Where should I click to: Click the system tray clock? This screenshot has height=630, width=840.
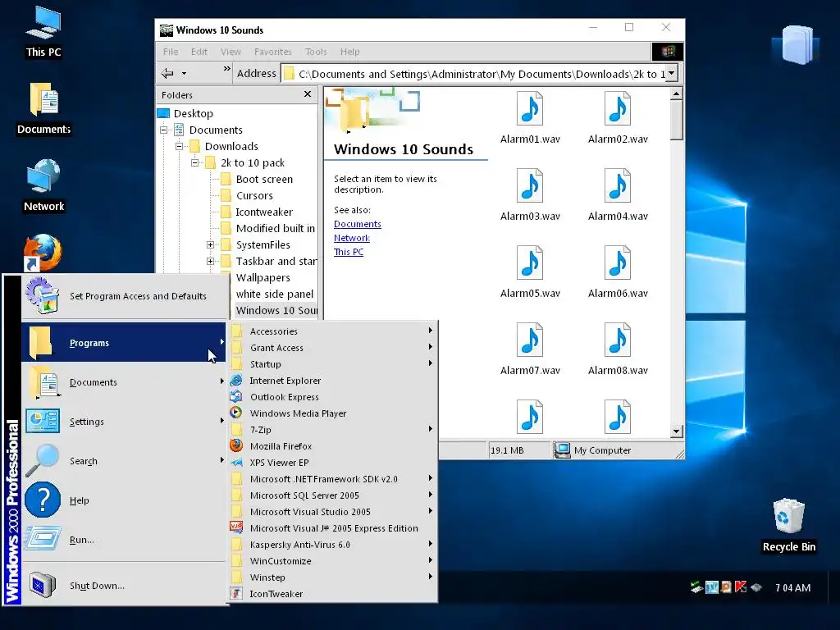point(792,587)
